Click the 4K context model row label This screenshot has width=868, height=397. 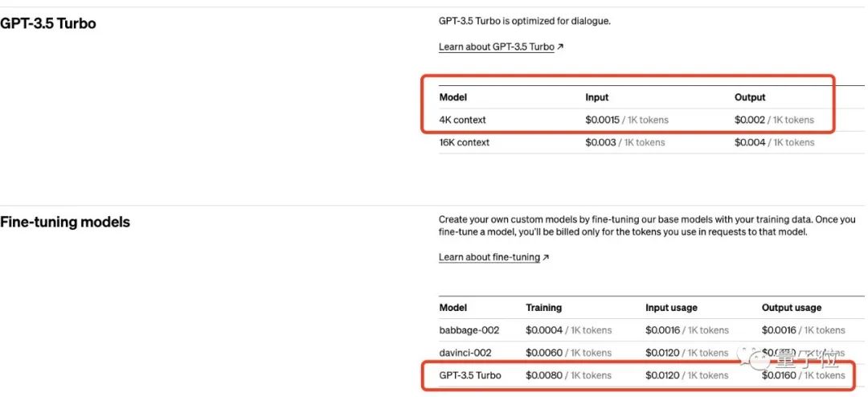[463, 120]
